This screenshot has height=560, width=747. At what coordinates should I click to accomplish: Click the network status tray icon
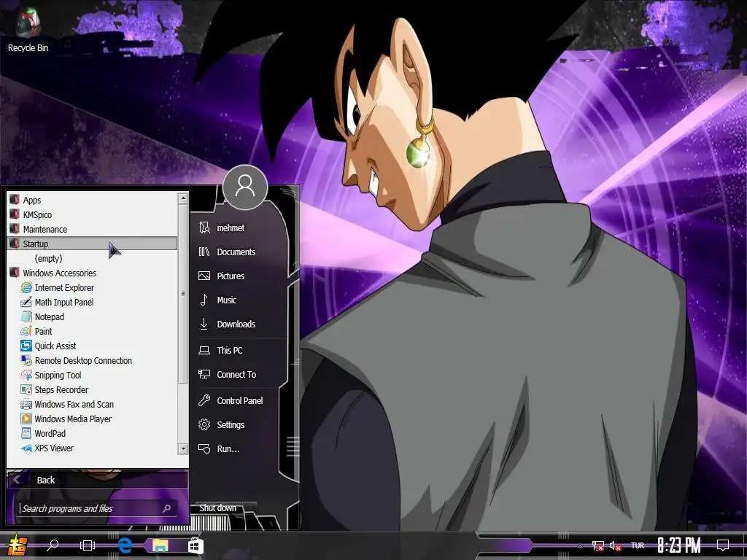pos(598,545)
